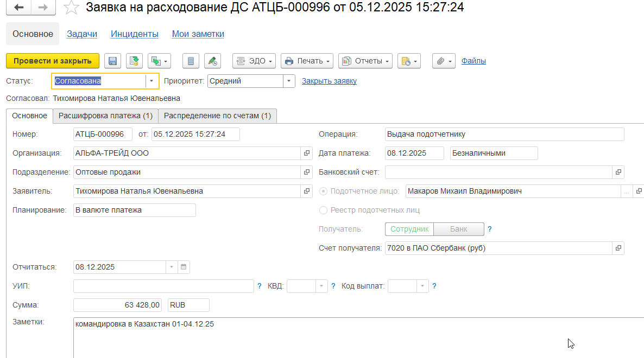The height and width of the screenshot is (358, 644).
Task: Click the Планирование field В валюте платежа
Action: [x=134, y=210]
